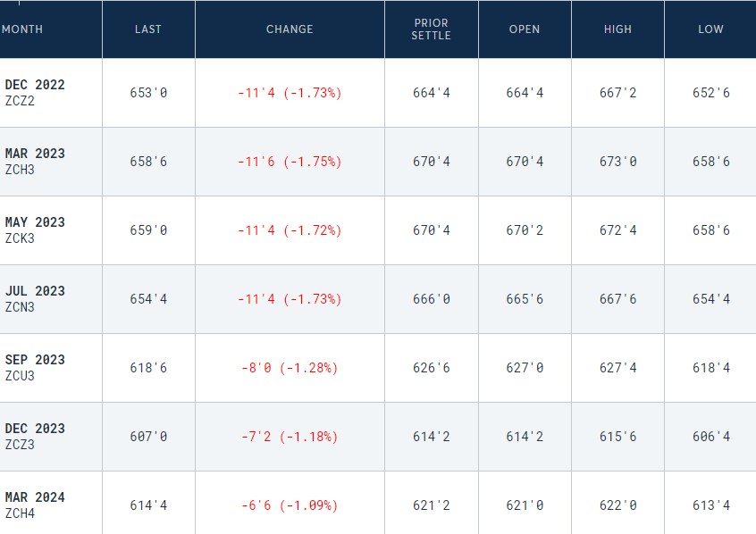Select the 666'0 prior settle cell
The width and height of the screenshot is (756, 534).
point(432,299)
